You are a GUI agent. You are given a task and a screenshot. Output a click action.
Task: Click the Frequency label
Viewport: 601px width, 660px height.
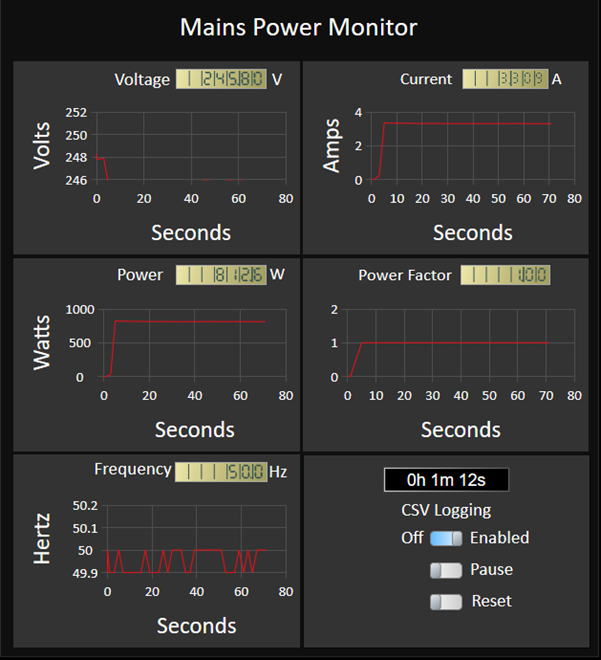tap(133, 470)
